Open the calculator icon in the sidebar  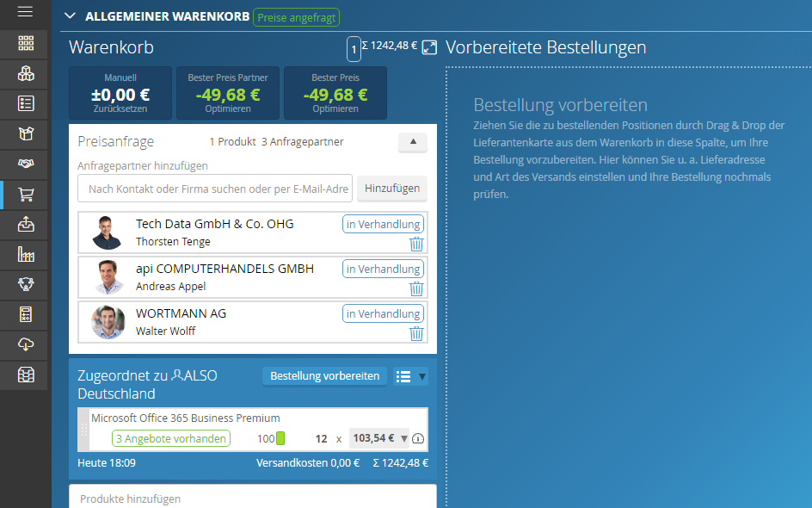coord(26,314)
